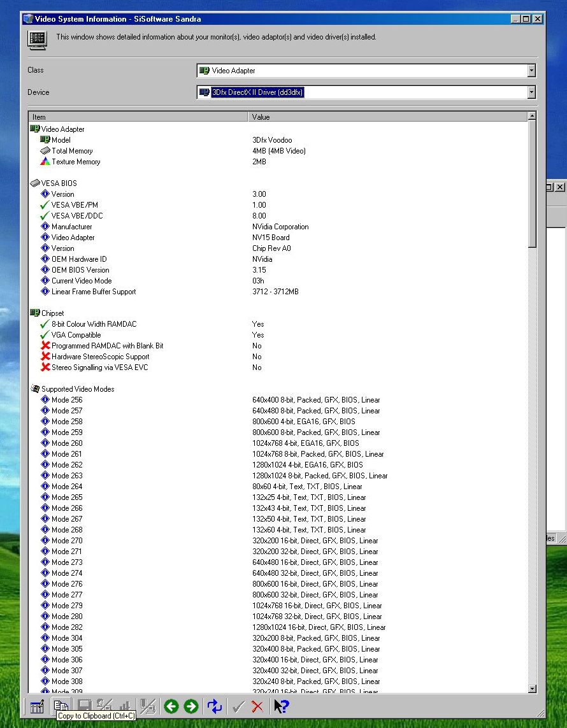Open the Class dropdown arrow
The width and height of the screenshot is (567, 728).
pyautogui.click(x=532, y=71)
